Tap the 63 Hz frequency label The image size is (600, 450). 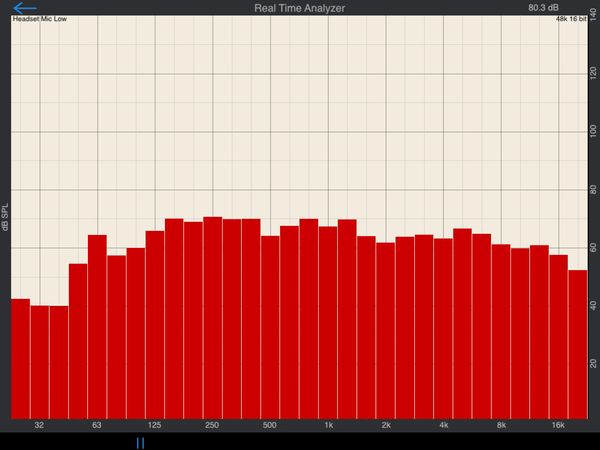tap(97, 426)
